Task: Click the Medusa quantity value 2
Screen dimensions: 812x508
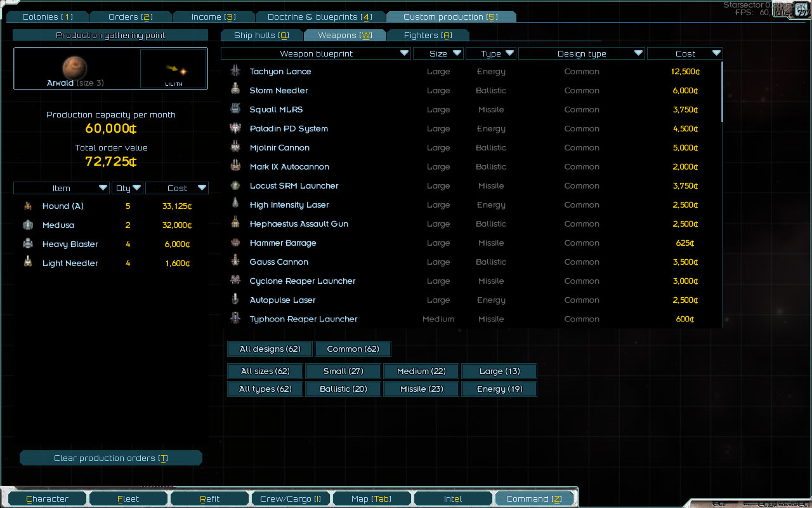Action: coord(128,225)
